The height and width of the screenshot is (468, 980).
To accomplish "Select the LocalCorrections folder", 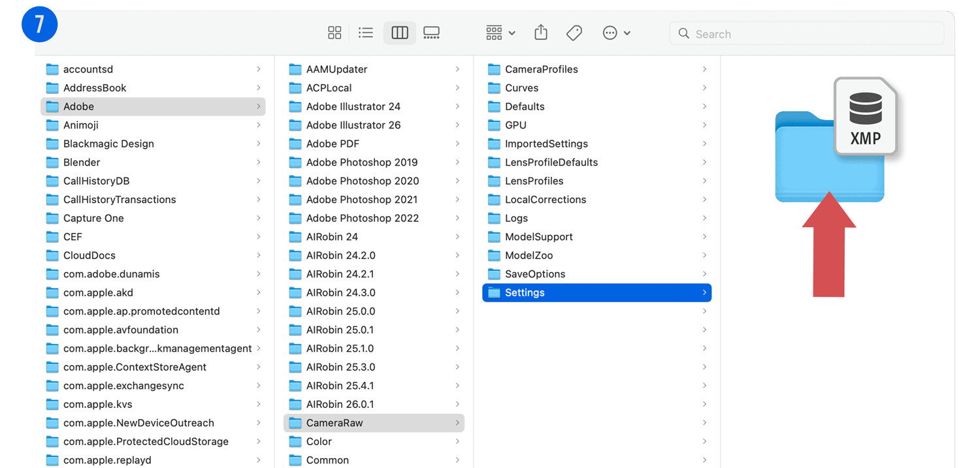I will click(596, 199).
